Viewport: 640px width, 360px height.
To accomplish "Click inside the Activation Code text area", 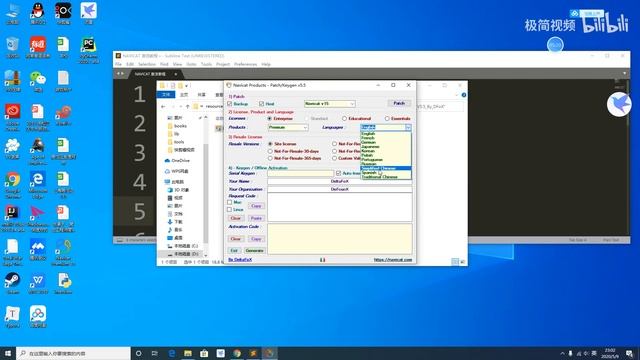I will point(340,239).
